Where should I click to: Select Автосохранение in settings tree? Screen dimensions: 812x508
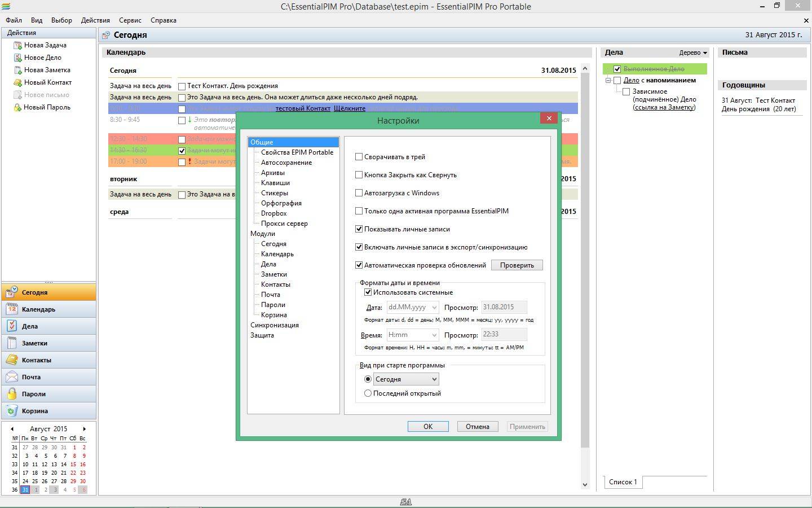point(286,163)
